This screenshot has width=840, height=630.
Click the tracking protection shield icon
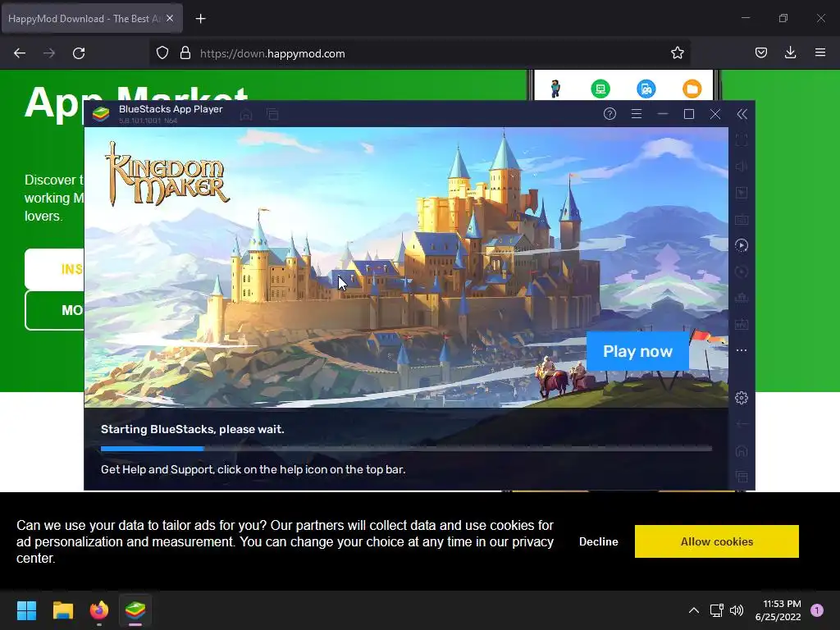pyautogui.click(x=162, y=52)
